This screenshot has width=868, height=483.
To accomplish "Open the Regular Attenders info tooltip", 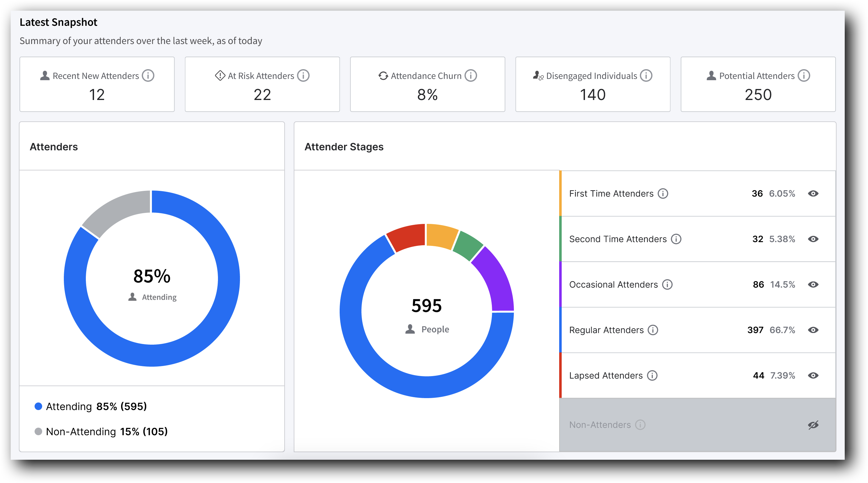I will coord(653,330).
